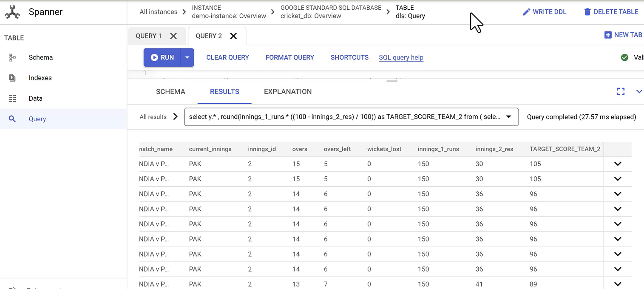Click FORMAT QUERY
Viewport: 644px width, 289px height.
[x=290, y=57]
